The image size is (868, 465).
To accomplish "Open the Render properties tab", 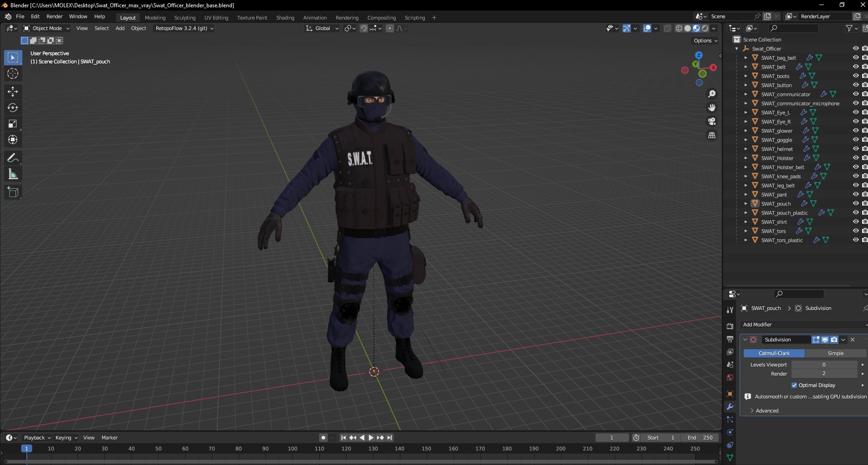I will tap(730, 326).
